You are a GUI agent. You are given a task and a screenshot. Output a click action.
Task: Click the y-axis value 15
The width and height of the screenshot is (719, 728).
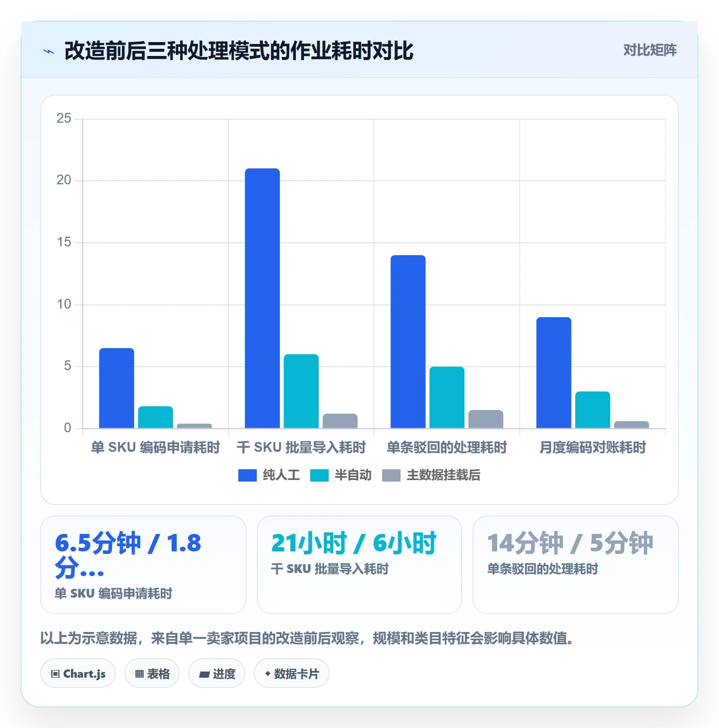click(64, 242)
